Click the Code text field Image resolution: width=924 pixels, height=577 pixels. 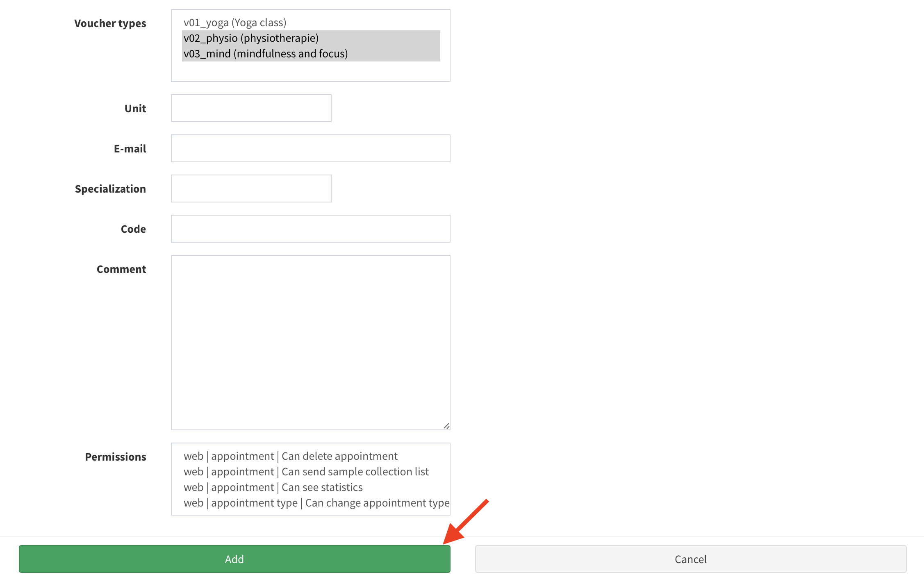pos(310,229)
